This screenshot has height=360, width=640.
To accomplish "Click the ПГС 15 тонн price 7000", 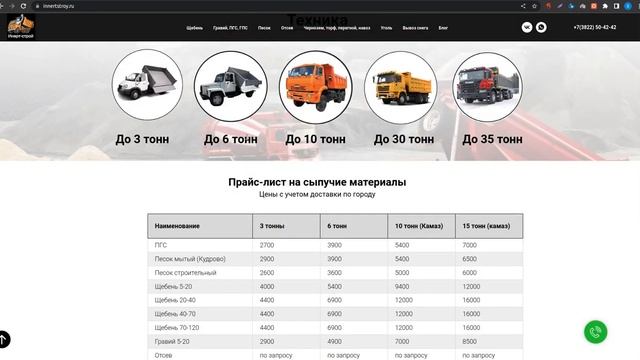I will pos(469,245).
